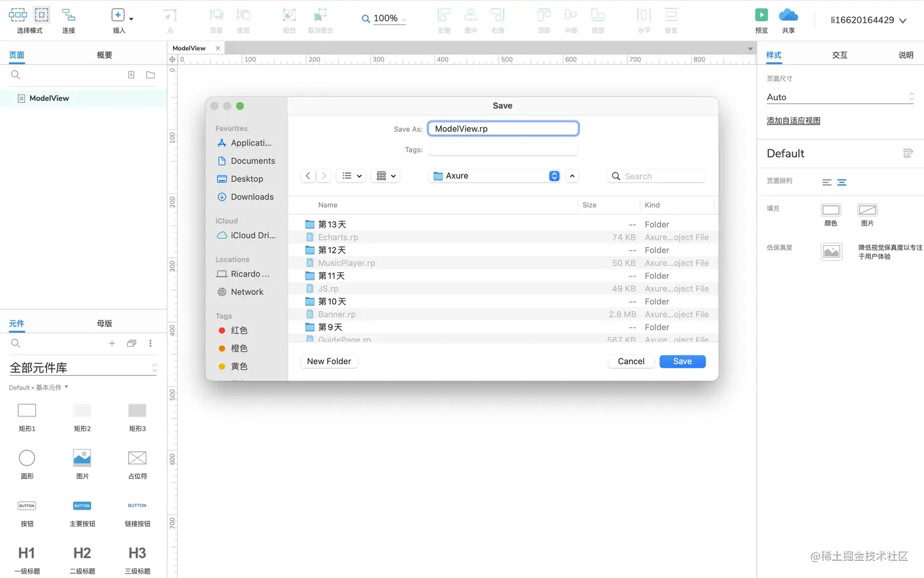924x578 pixels.
Task: Collapse the Save dialog with chevron button
Action: [572, 176]
